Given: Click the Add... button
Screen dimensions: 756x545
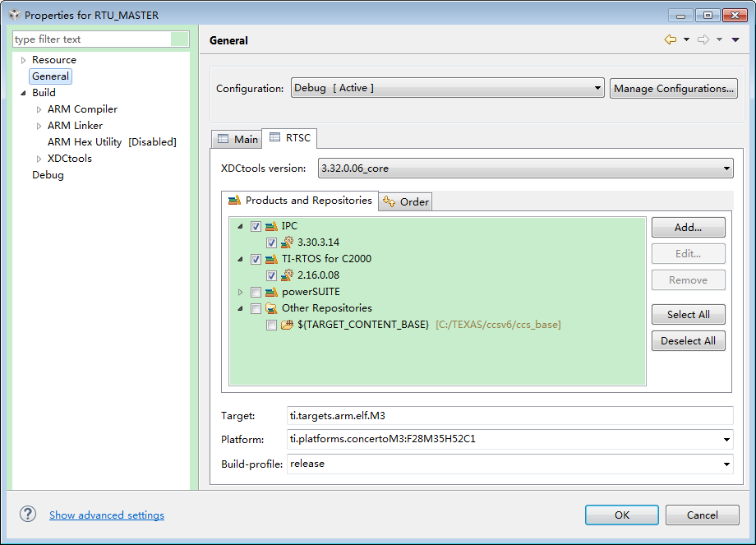Looking at the screenshot, I should 688,227.
